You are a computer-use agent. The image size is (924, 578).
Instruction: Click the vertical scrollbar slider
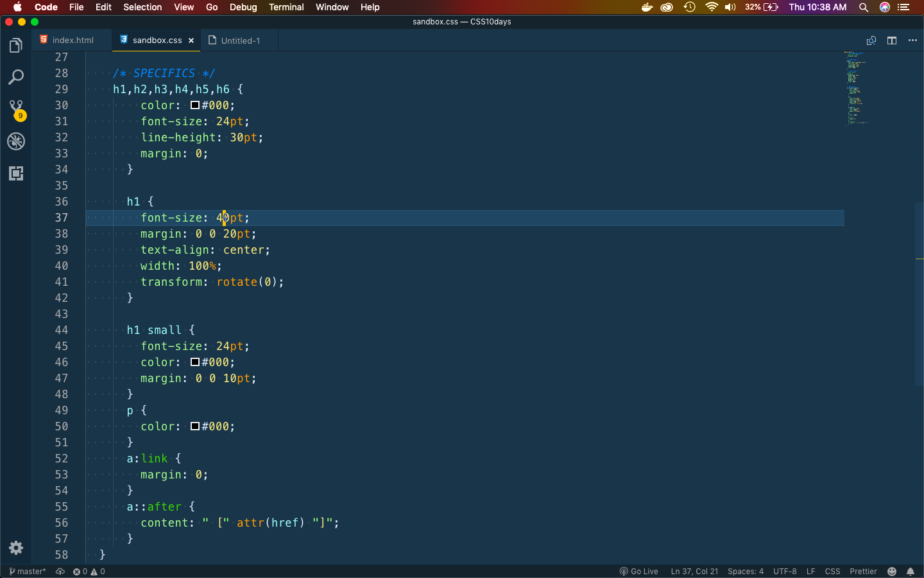[920, 294]
